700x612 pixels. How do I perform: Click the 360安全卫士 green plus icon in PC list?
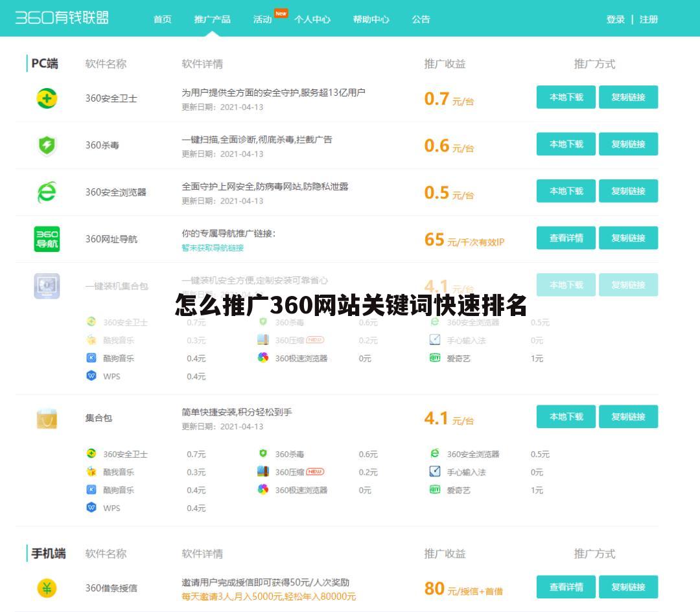pos(47,98)
